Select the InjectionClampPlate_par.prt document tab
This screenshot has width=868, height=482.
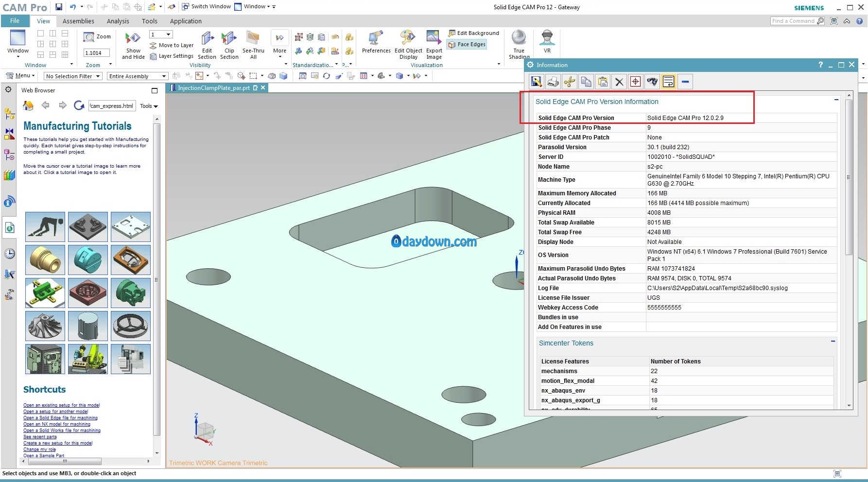214,88
